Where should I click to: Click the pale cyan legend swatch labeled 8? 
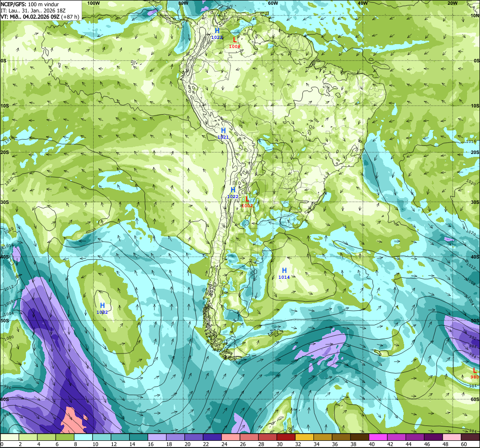[x=83, y=437]
